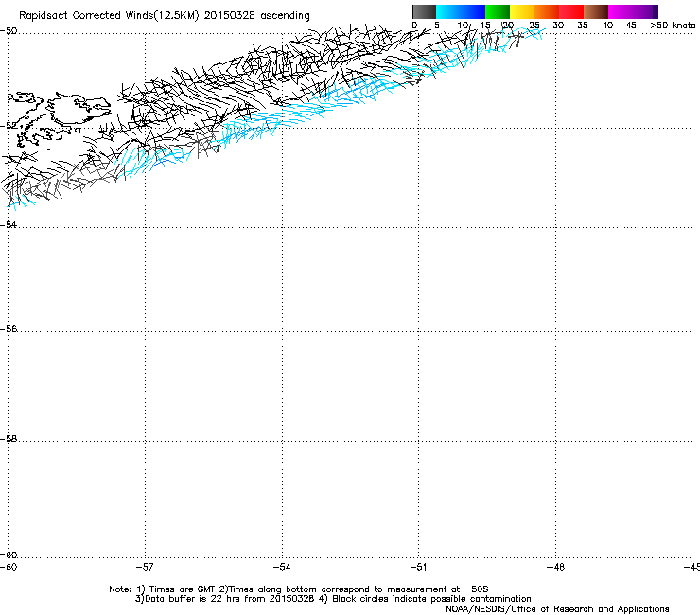Click the note about measurement at -50S
700x615 pixels.
(354, 589)
